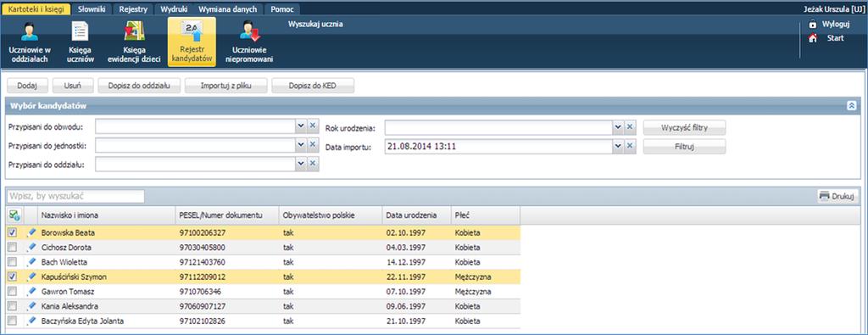Collapse the Wybór kandydatów panel
This screenshot has width=868, height=335.
click(852, 105)
